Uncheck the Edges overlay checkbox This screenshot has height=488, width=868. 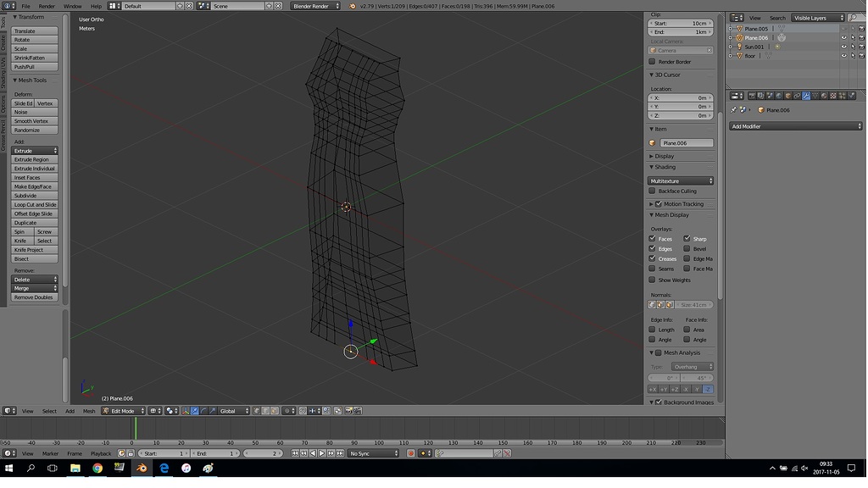point(652,248)
